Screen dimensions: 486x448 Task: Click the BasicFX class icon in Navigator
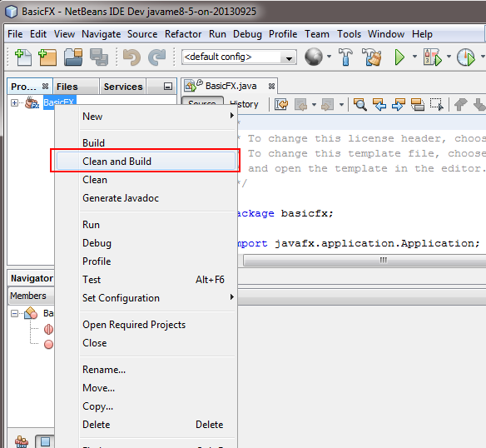[31, 313]
